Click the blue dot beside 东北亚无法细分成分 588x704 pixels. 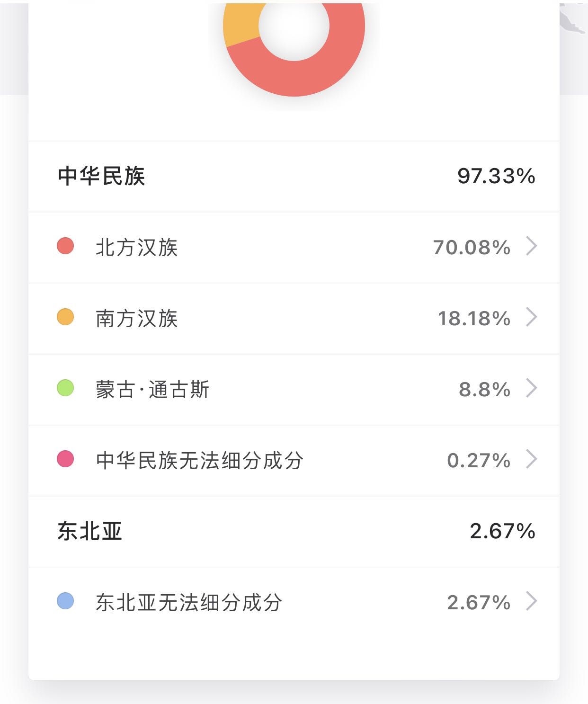65,601
